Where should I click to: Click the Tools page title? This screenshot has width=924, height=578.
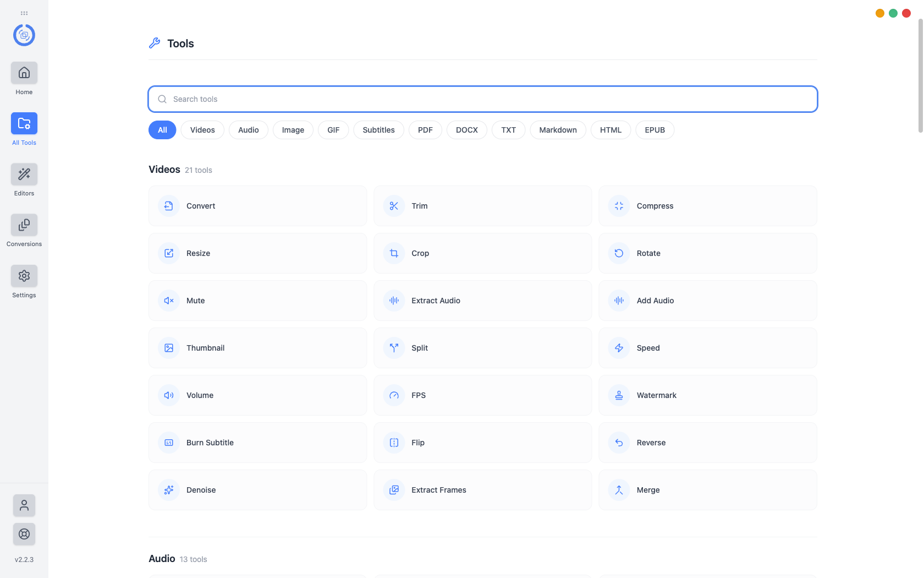[181, 43]
